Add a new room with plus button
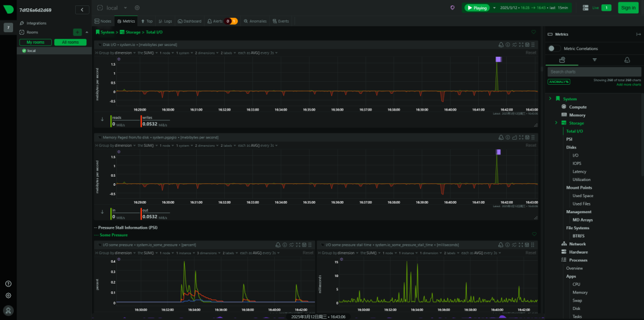644x320 pixels. [x=77, y=32]
